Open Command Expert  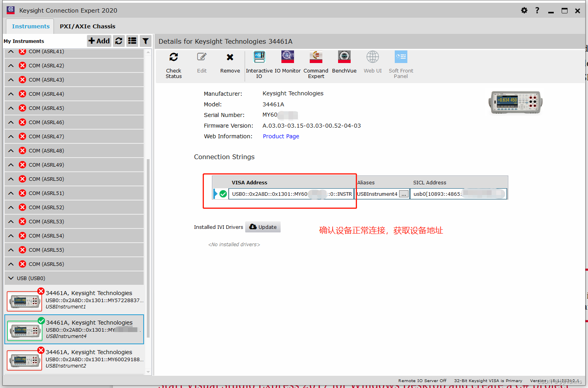click(x=316, y=63)
